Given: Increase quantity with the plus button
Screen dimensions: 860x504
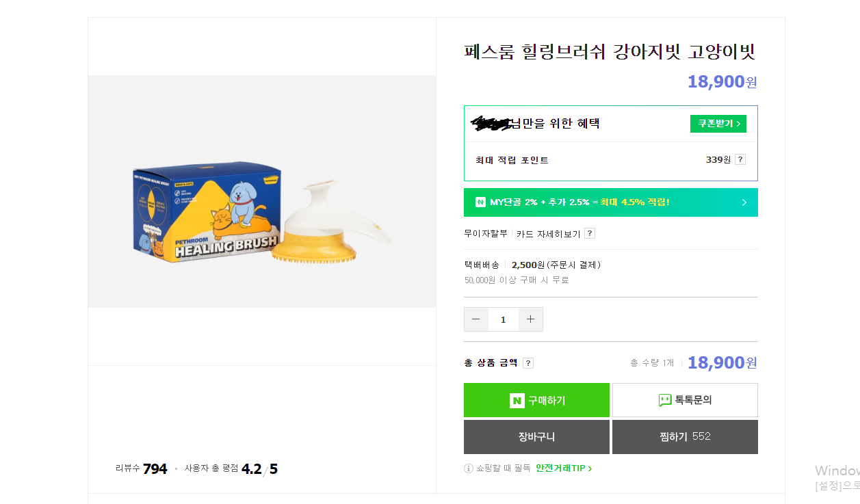Looking at the screenshot, I should pos(531,319).
